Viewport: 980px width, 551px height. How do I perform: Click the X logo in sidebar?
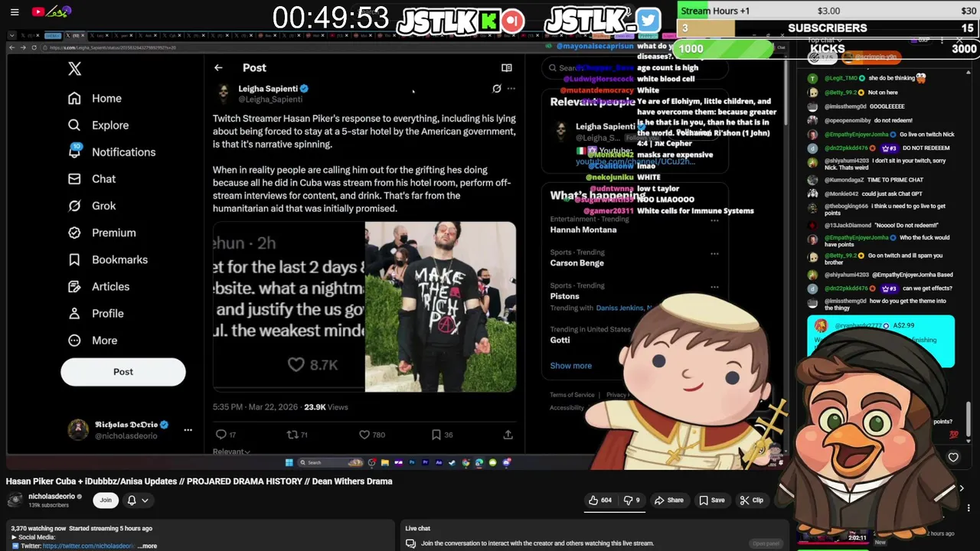pyautogui.click(x=74, y=68)
